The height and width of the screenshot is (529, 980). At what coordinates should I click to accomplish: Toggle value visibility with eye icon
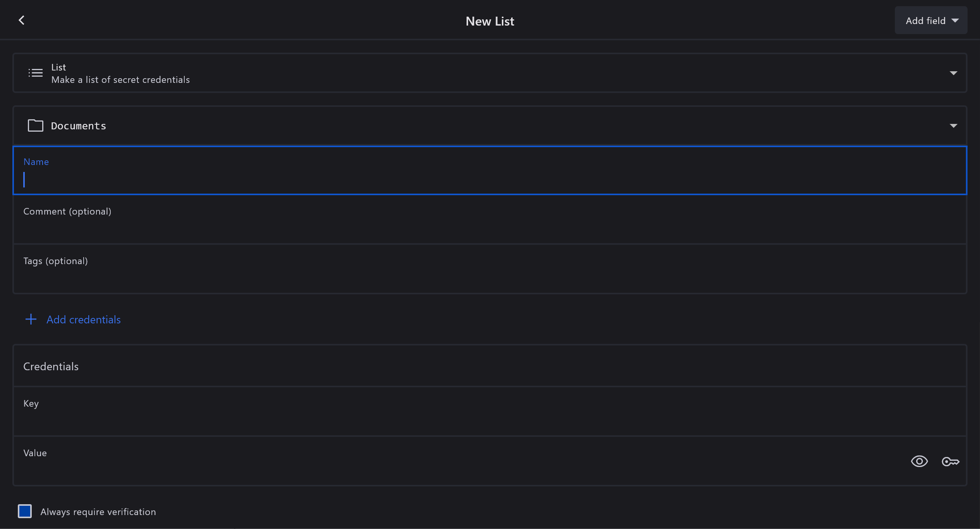[919, 462]
